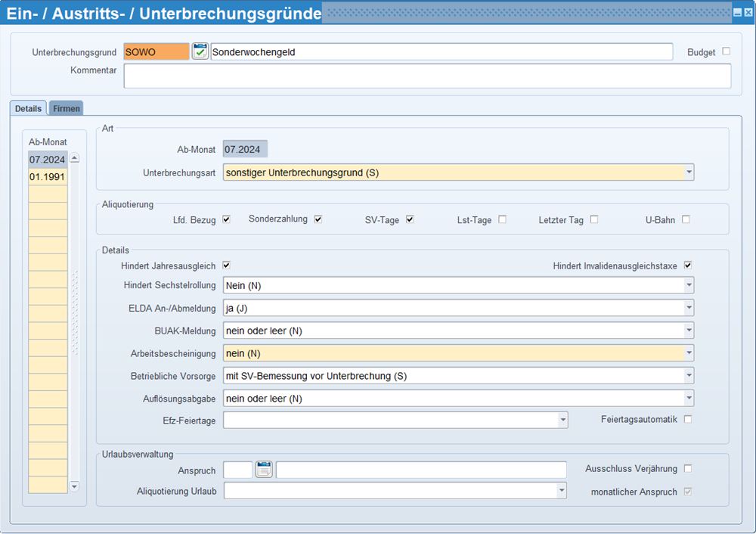
Task: Open the Hindert Sechstelrollung dropdown
Action: pos(689,285)
